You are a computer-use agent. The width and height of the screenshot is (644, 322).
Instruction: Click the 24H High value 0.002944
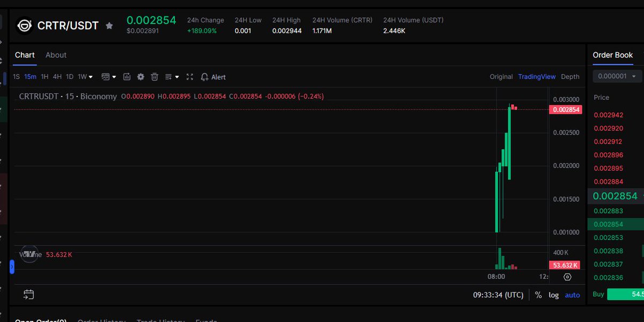[287, 31]
